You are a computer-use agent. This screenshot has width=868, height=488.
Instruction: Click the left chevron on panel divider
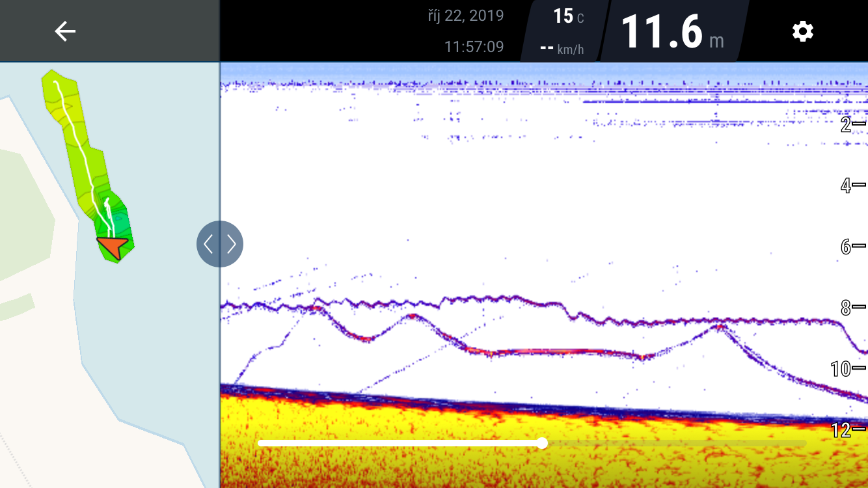point(208,244)
